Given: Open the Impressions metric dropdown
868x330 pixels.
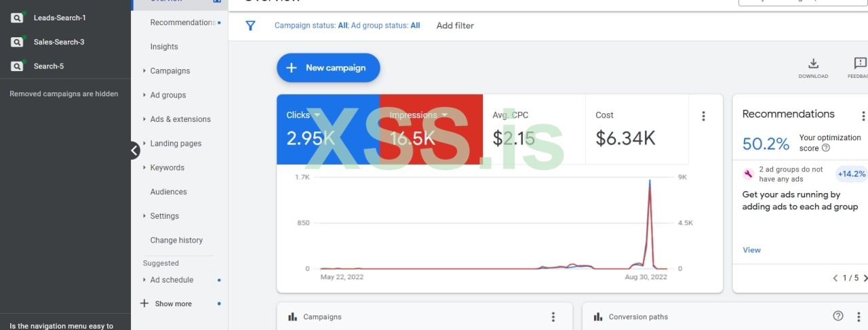Looking at the screenshot, I should (x=418, y=115).
